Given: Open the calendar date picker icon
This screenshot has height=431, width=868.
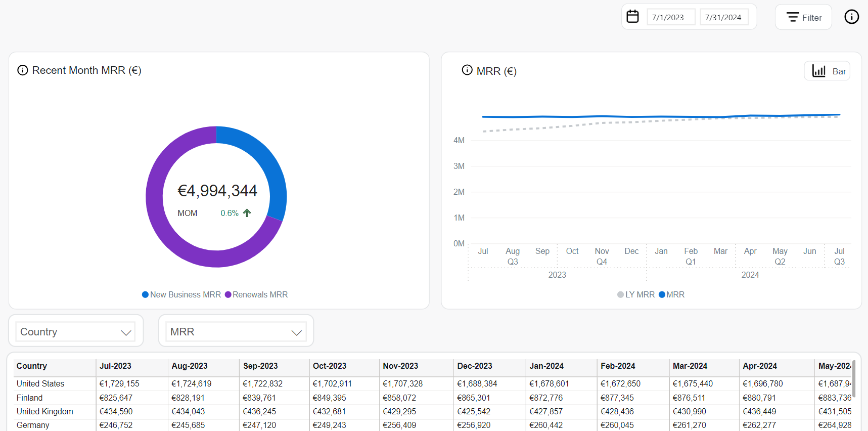Looking at the screenshot, I should pyautogui.click(x=632, y=17).
